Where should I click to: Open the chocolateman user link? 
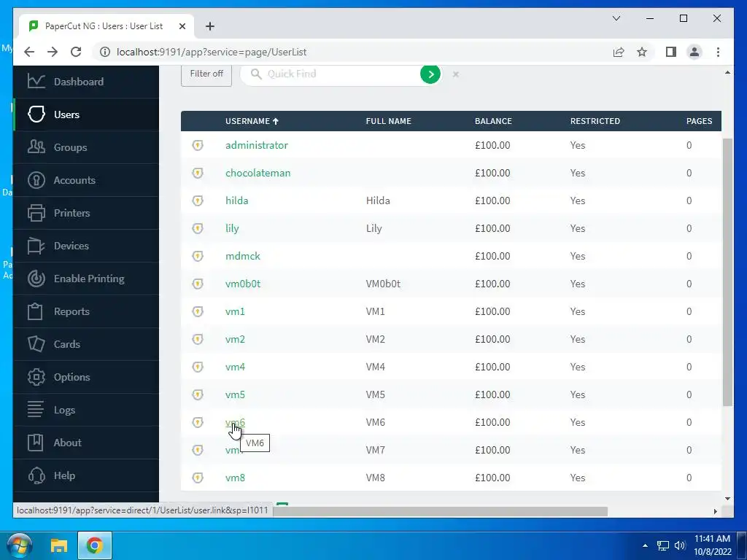pos(258,173)
